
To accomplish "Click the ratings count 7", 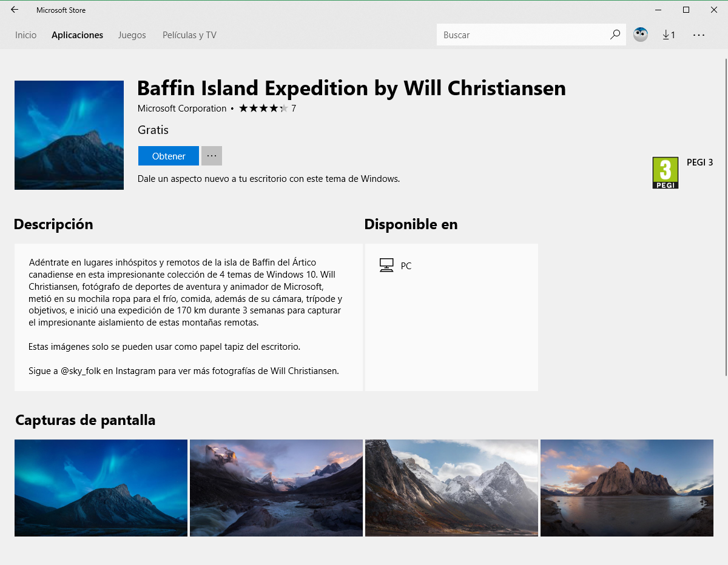I will [x=294, y=109].
